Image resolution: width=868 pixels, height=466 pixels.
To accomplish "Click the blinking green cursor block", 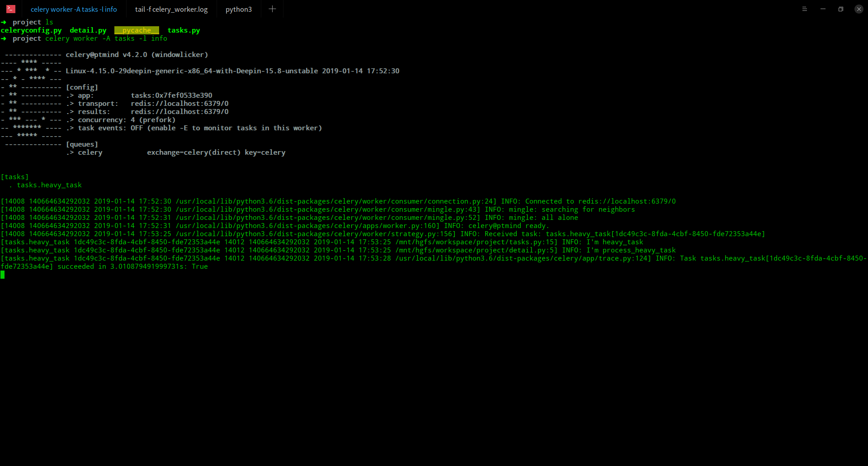I will tap(3, 274).
